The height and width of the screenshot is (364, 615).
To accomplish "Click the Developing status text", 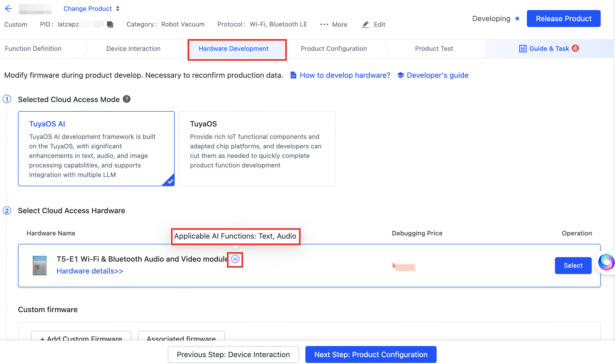I will click(491, 19).
